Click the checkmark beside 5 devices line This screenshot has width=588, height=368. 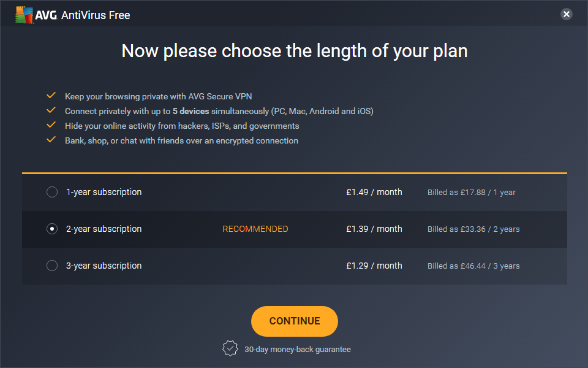51,110
